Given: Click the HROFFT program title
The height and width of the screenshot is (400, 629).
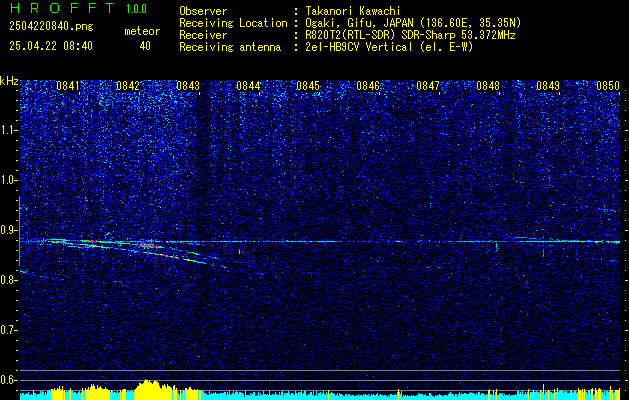Looking at the screenshot, I should [61, 8].
